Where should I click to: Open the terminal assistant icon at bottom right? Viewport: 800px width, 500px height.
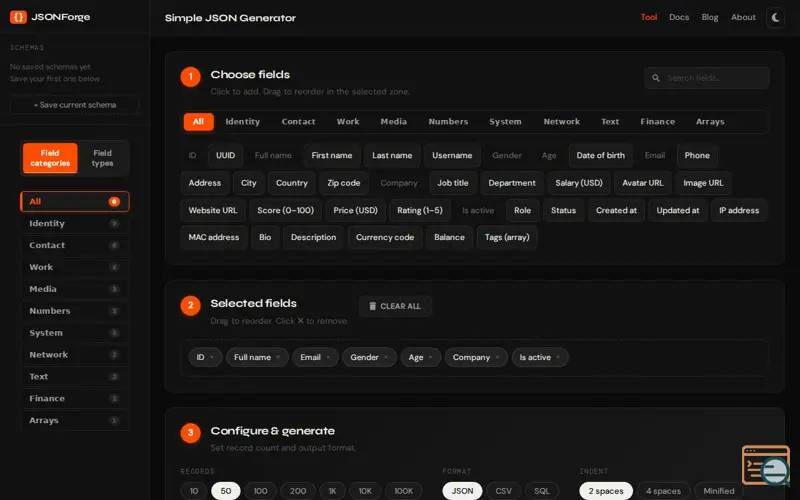point(766,465)
